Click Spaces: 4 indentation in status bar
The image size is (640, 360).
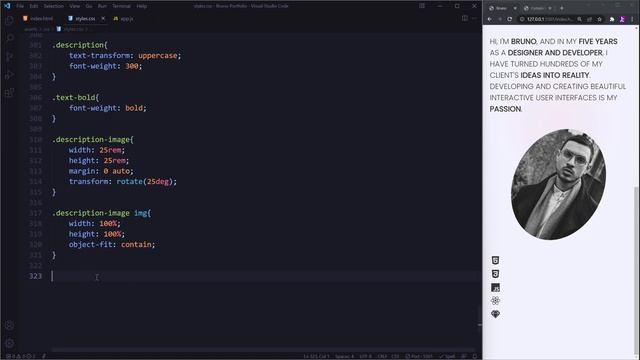click(x=345, y=356)
